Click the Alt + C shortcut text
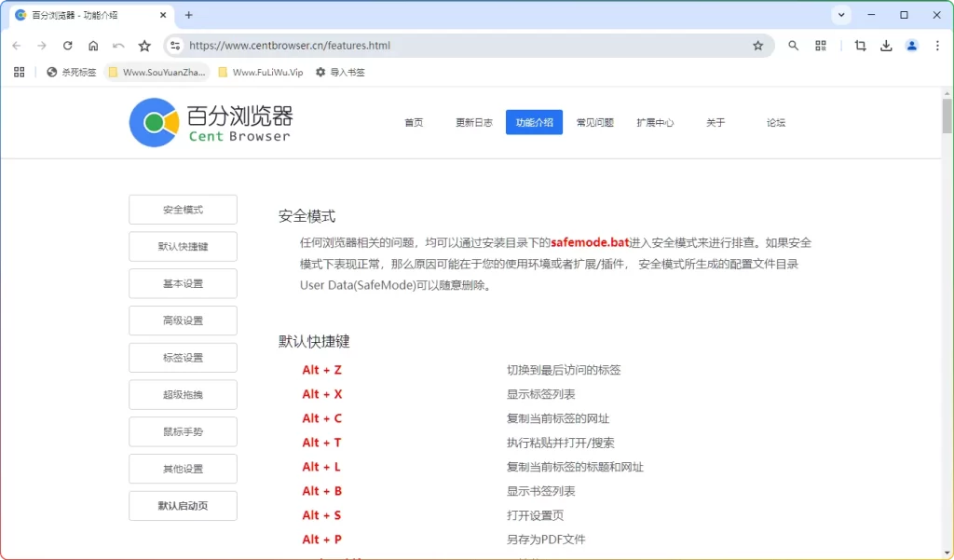The image size is (954, 560). (x=321, y=418)
